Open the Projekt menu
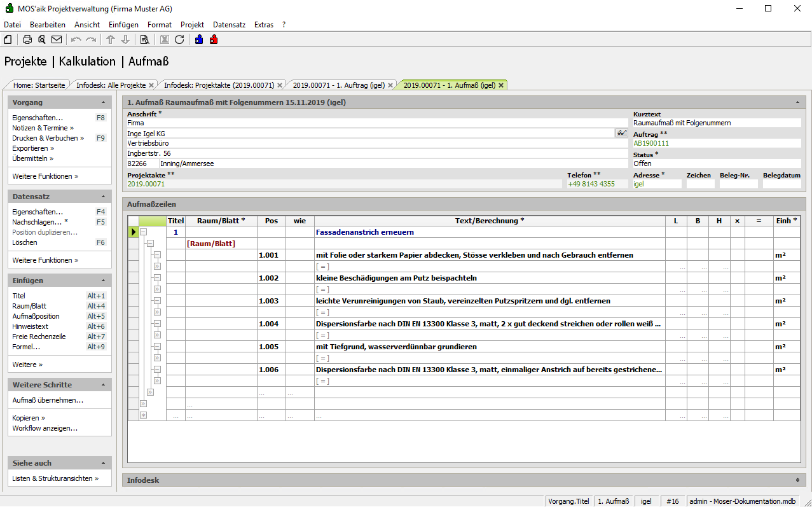Image resolution: width=812 pixels, height=507 pixels. (x=192, y=25)
